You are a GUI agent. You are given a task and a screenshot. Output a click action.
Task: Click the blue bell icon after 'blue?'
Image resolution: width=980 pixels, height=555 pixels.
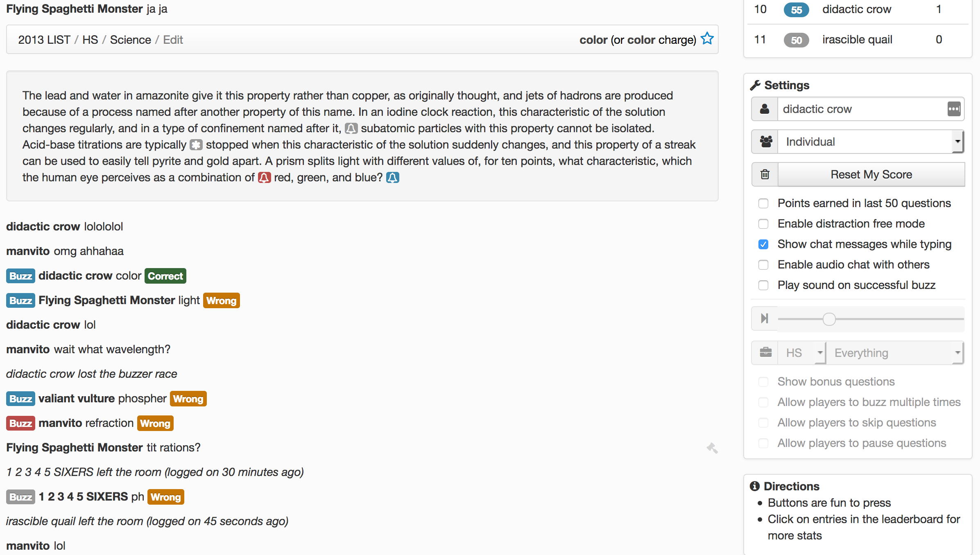click(392, 178)
